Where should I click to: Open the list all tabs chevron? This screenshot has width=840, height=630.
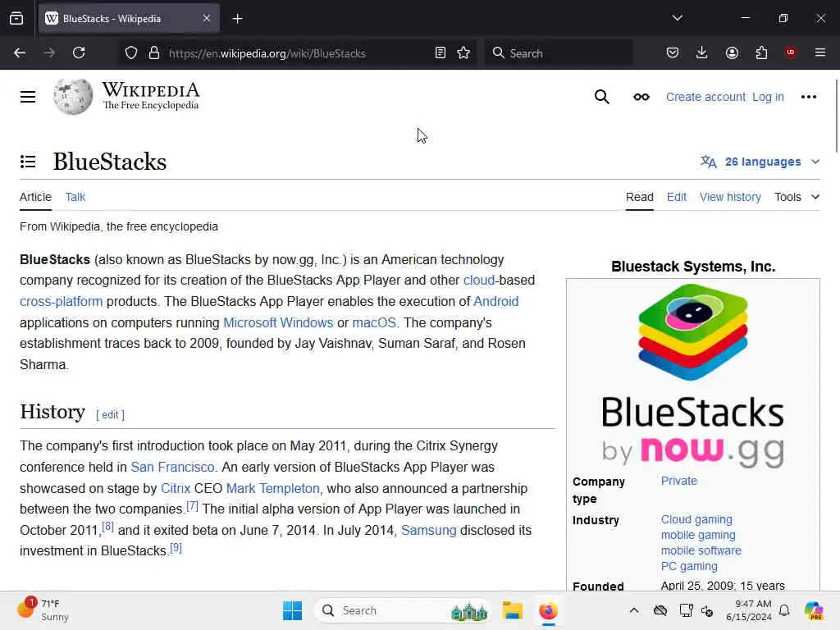pos(677,18)
